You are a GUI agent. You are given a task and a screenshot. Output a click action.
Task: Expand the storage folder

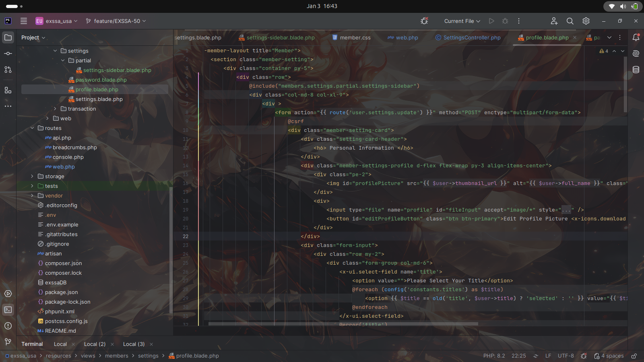pos(32,176)
